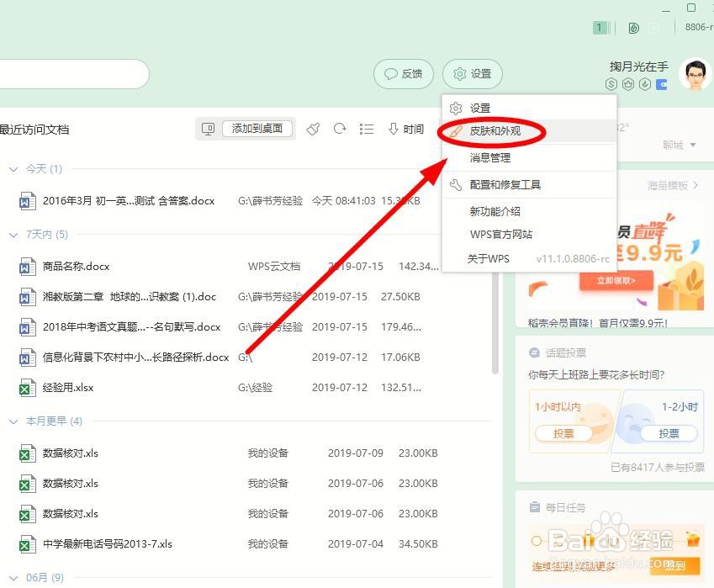Viewport: 714px width, 588px height.
Task: Click 每日任务 clipboard icon
Action: click(535, 507)
